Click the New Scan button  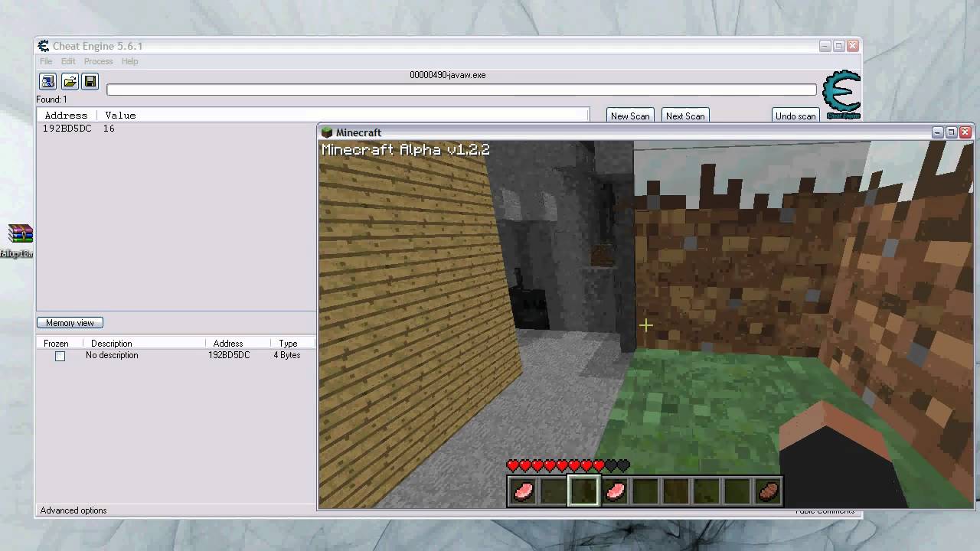tap(630, 116)
